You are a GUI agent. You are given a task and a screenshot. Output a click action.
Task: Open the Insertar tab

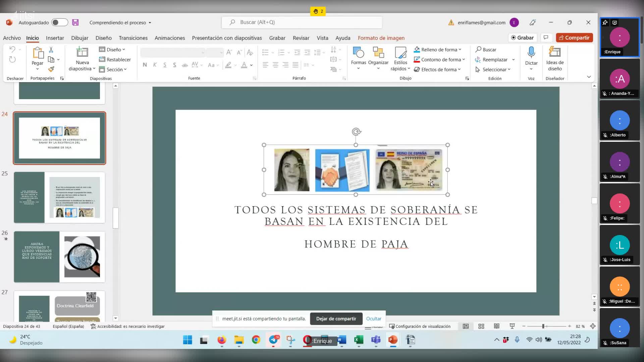pyautogui.click(x=55, y=38)
